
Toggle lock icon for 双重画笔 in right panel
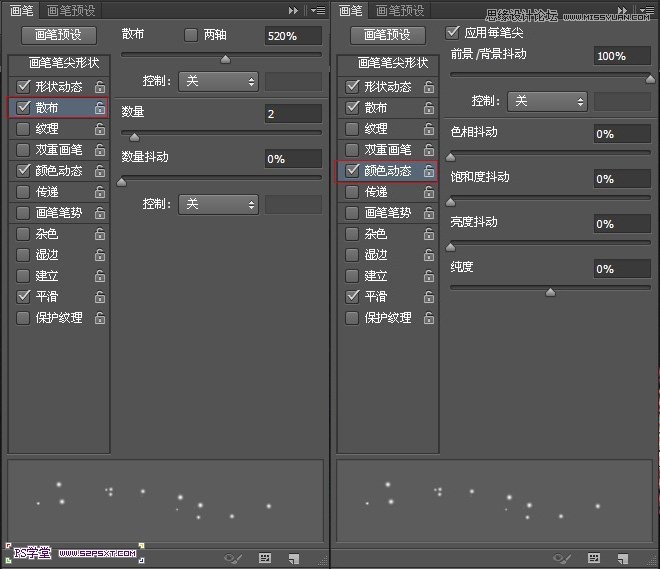[x=429, y=150]
